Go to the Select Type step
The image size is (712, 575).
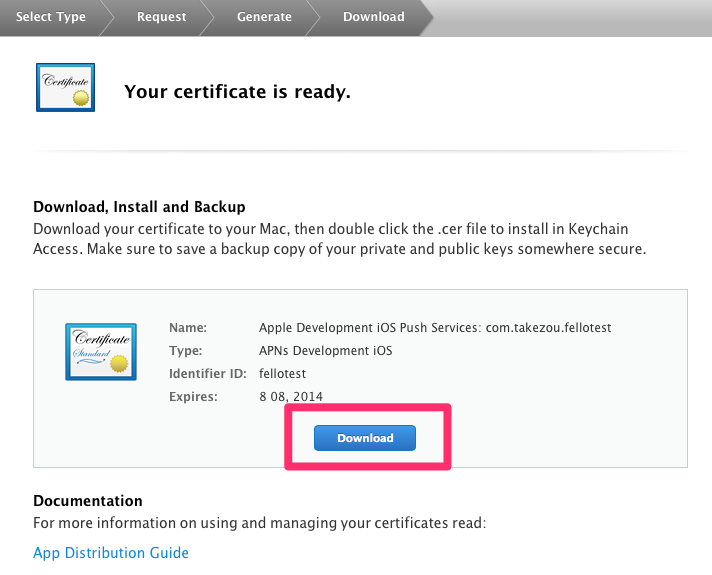pos(51,17)
